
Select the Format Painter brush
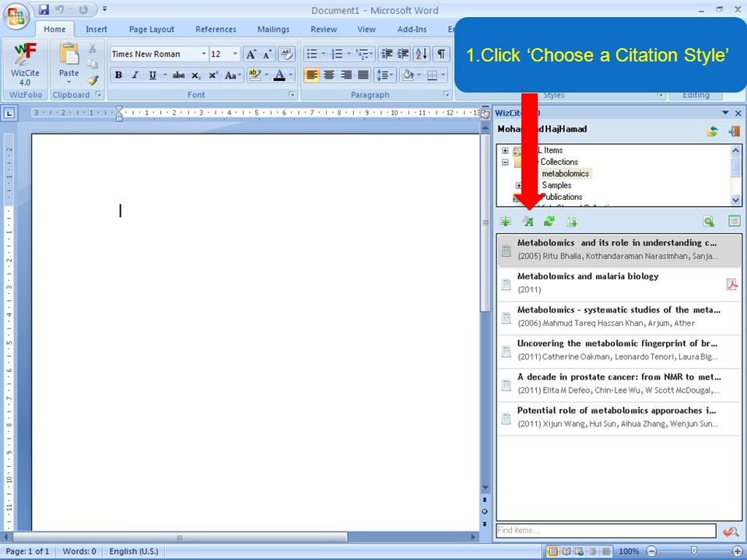pos(93,80)
